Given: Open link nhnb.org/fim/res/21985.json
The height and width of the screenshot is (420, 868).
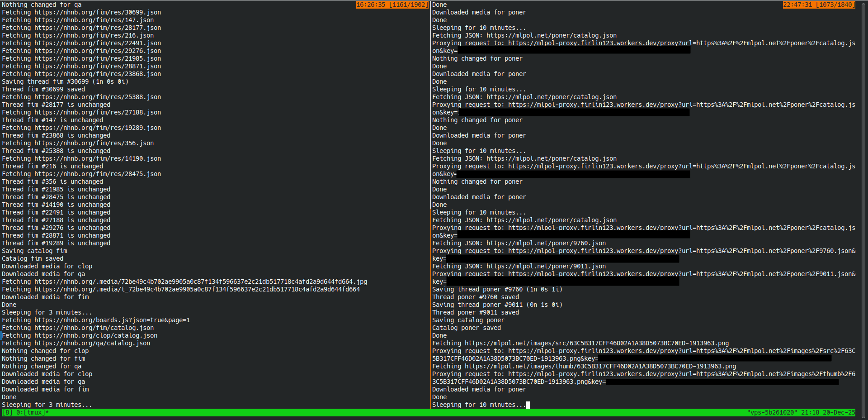Looking at the screenshot, I should (98, 58).
